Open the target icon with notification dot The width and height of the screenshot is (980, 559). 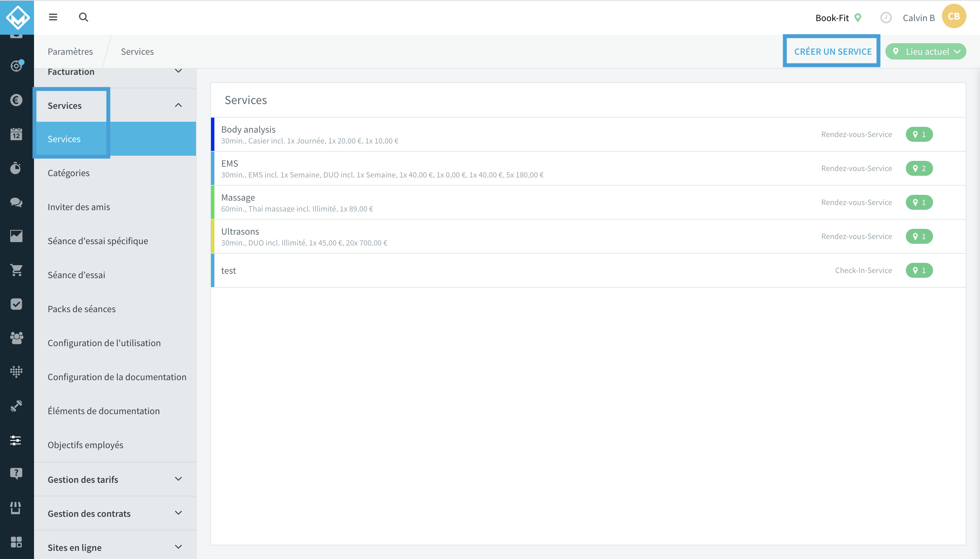17,66
